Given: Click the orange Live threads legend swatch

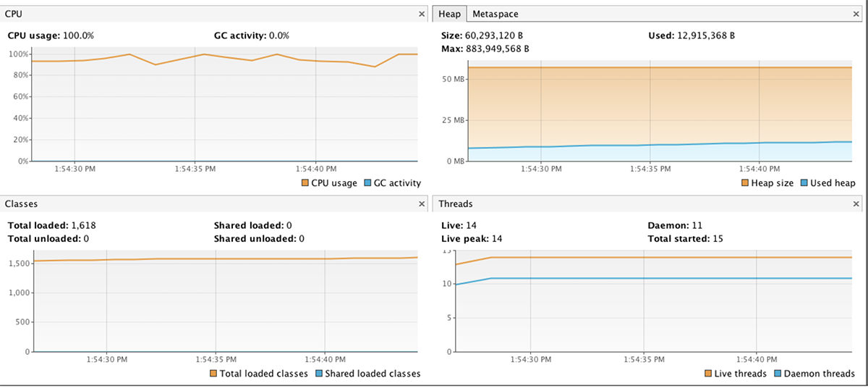Looking at the screenshot, I should click(x=709, y=374).
